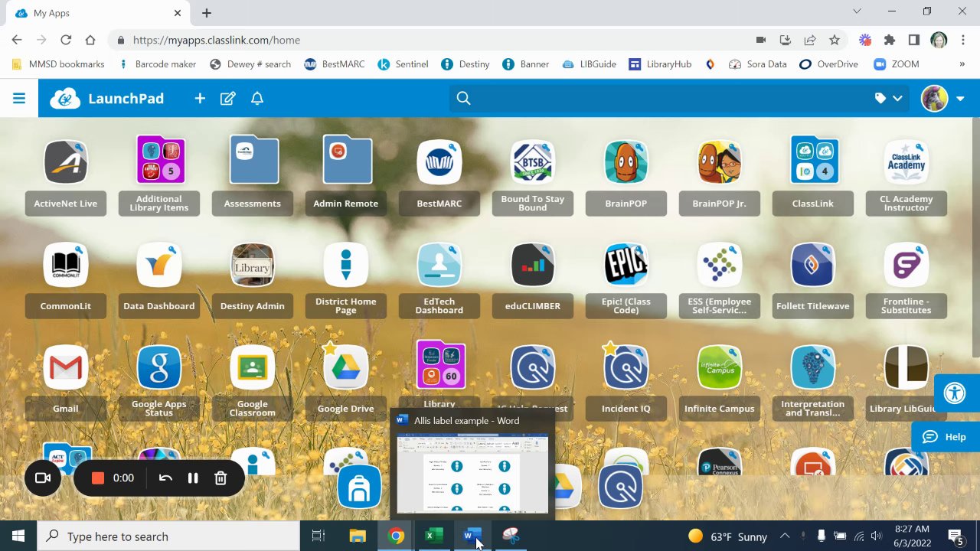The width and height of the screenshot is (980, 551).
Task: Launch the Follett Titlewave app
Action: 813,265
